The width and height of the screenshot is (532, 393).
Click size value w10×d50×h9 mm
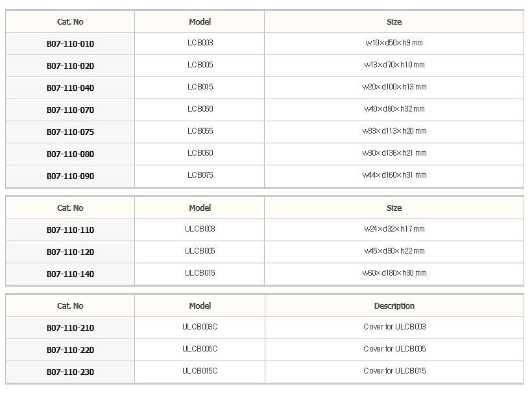394,43
